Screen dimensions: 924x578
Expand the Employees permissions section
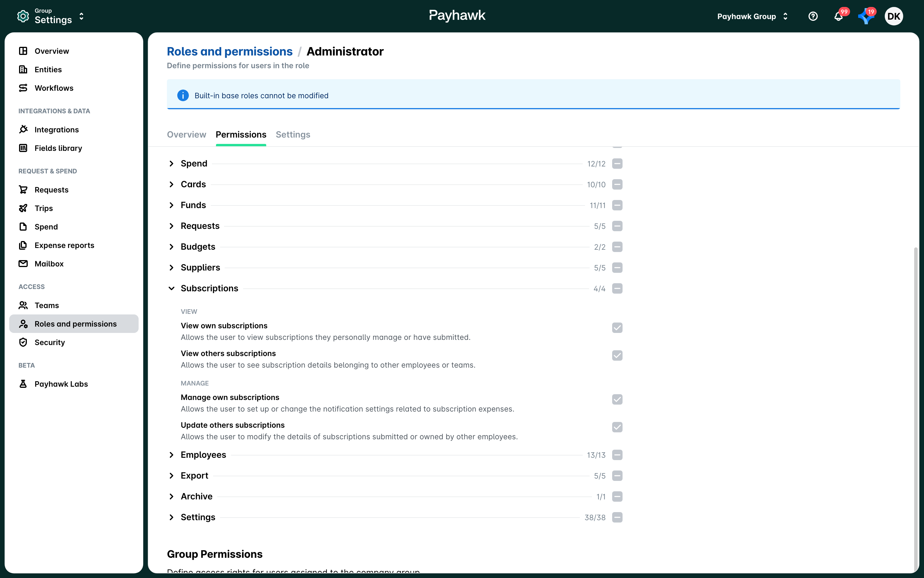(x=172, y=455)
